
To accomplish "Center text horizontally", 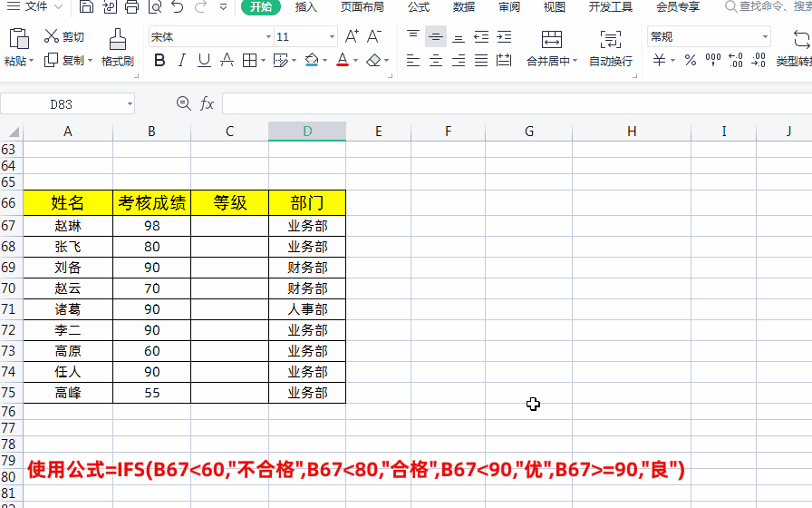I will pos(436,60).
